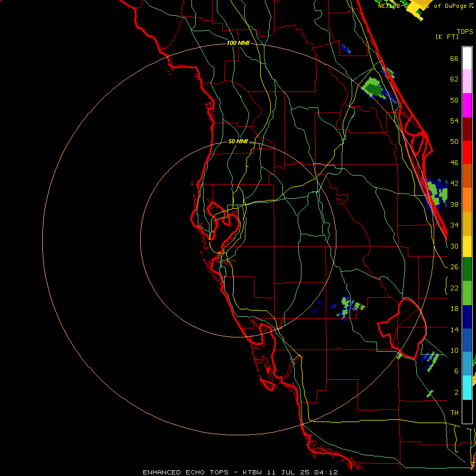Click the legend value "54"
Screen dimensions: 476x476
(x=454, y=121)
